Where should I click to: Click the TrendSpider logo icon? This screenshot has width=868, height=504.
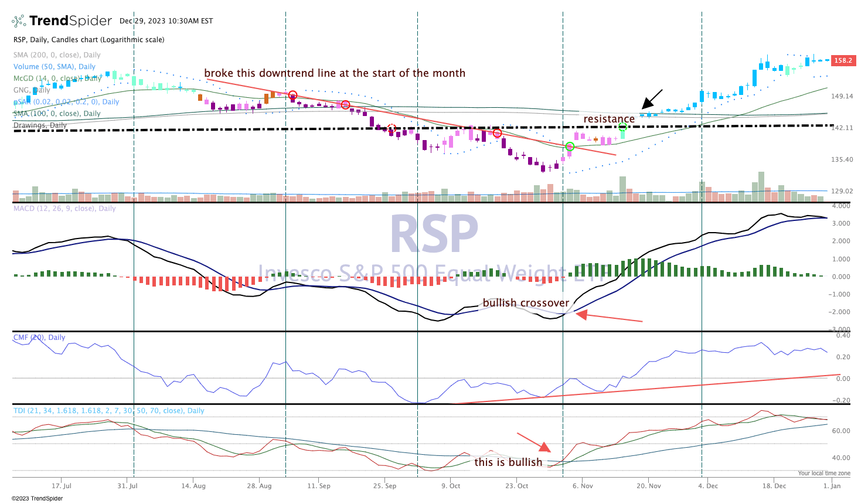17,21
